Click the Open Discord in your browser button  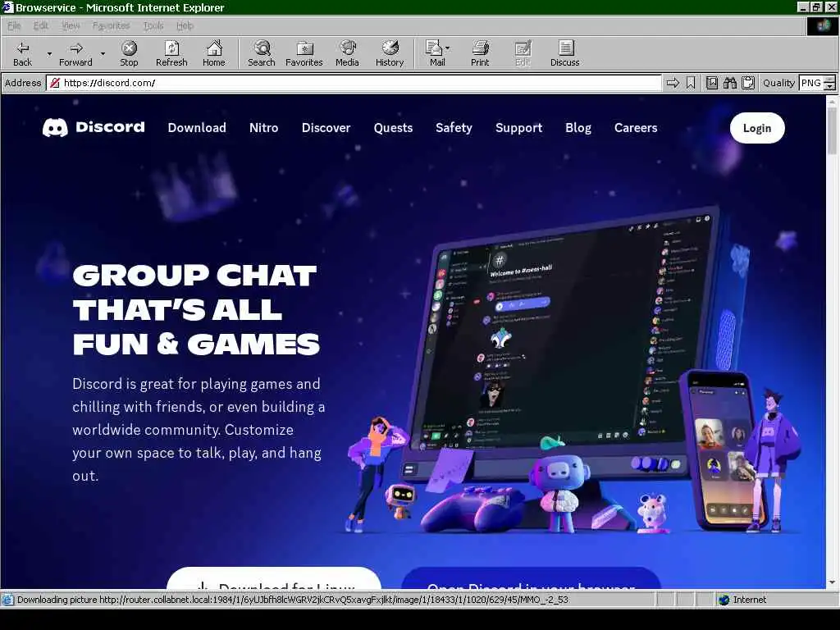pyautogui.click(x=531, y=579)
